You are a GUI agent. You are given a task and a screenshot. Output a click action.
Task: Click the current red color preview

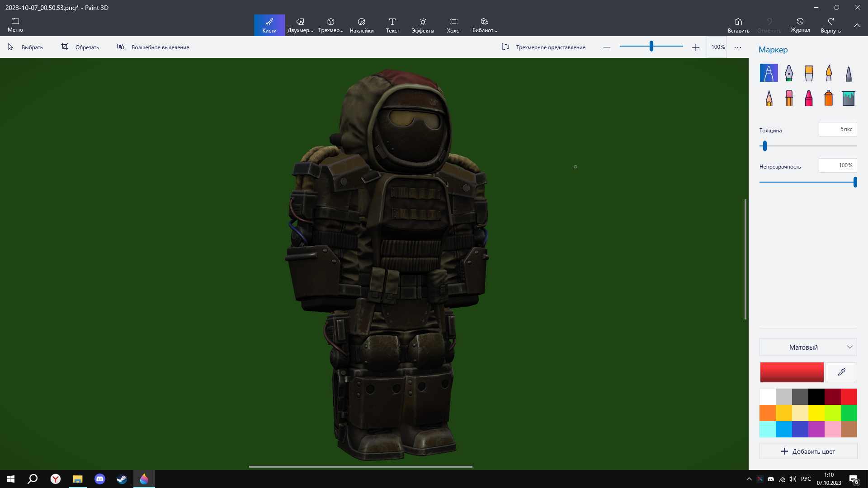[x=792, y=372]
